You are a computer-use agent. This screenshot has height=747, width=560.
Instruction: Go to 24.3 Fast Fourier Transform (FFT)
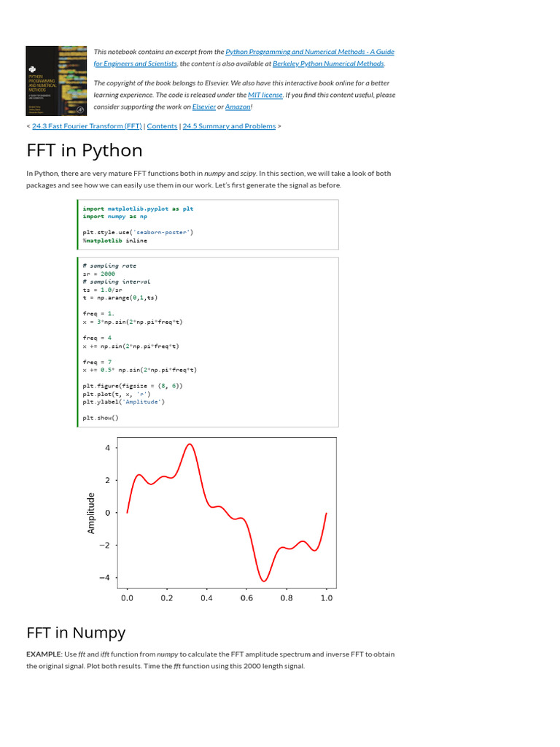[87, 126]
